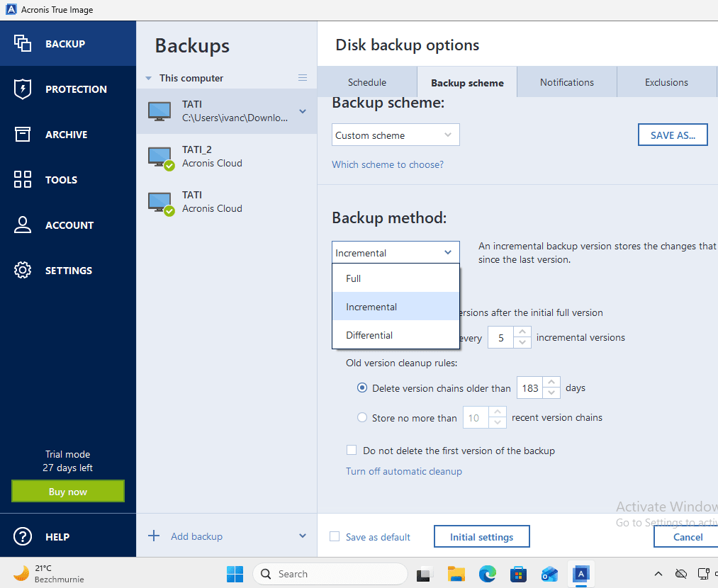Click the Backup scheme tab
Viewport: 718px width, 588px height.
467,83
